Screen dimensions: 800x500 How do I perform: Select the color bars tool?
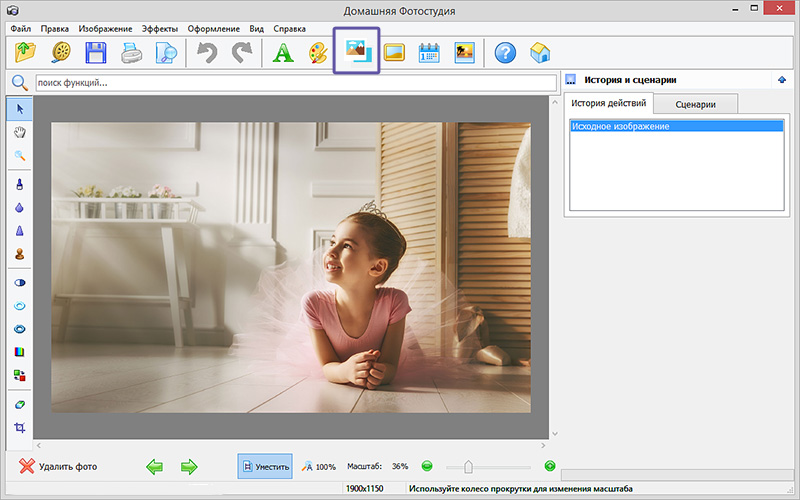point(20,352)
